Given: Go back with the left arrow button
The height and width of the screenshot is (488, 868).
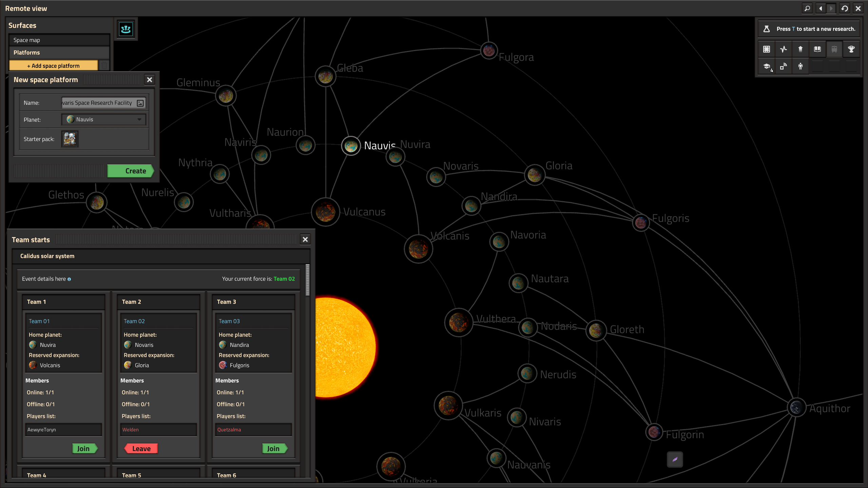Looking at the screenshot, I should 821,8.
